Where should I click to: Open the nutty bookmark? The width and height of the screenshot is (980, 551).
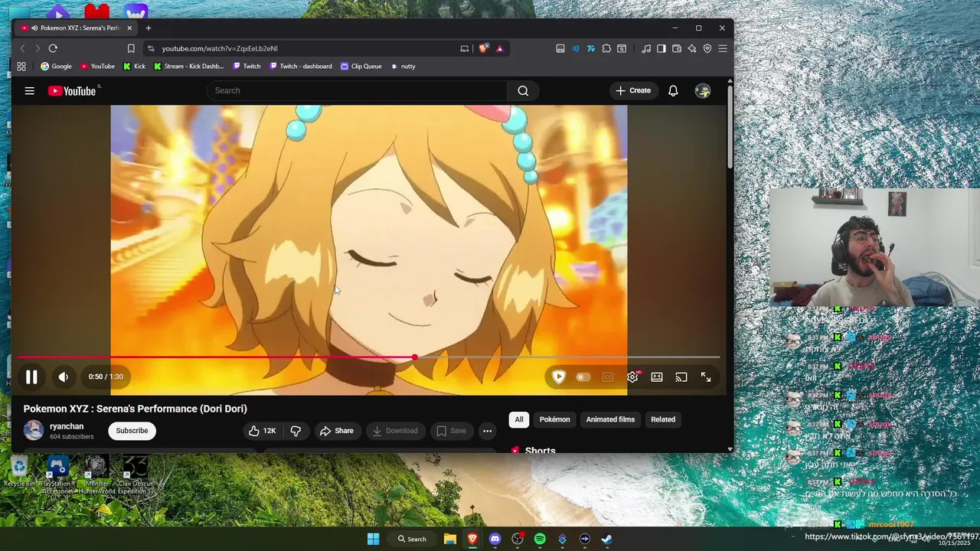(403, 67)
